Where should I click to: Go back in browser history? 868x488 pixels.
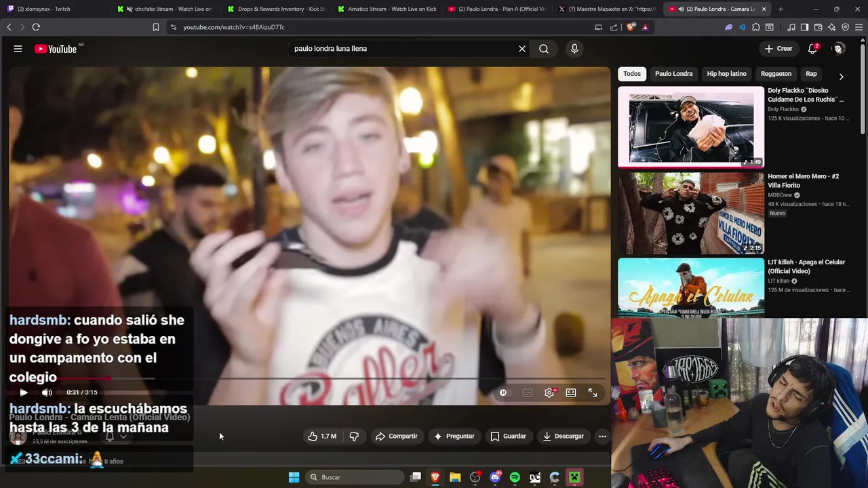pos(9,27)
